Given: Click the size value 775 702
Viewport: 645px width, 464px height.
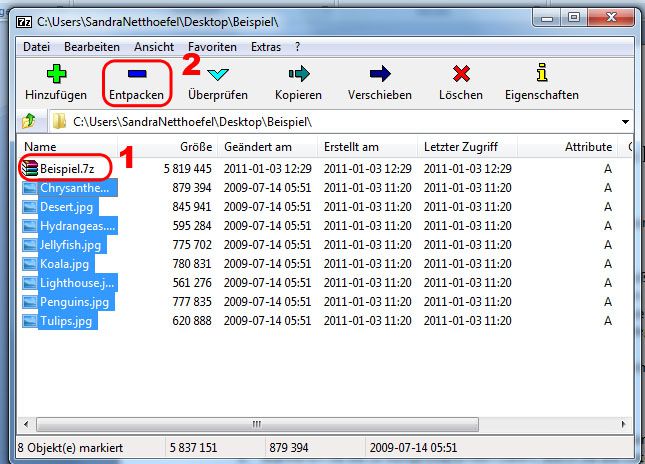Looking at the screenshot, I should (192, 245).
